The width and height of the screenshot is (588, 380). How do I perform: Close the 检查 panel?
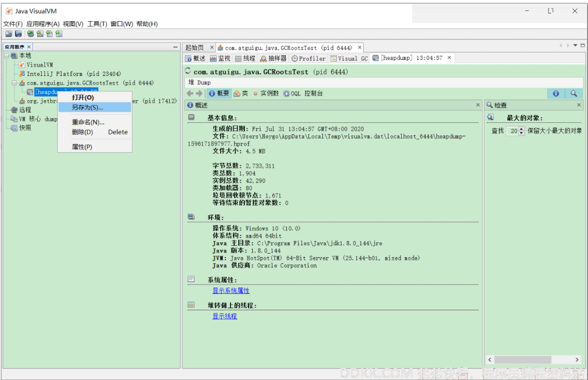pos(579,105)
